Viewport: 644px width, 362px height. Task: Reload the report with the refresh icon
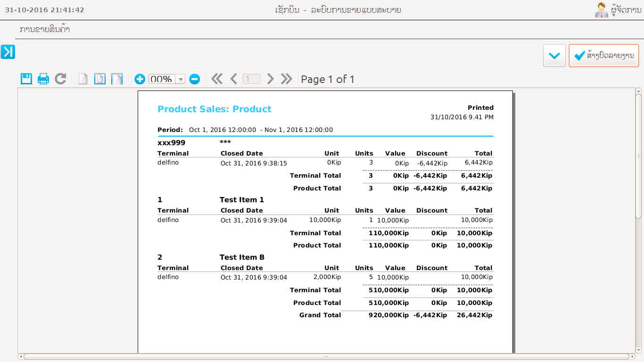(x=60, y=79)
